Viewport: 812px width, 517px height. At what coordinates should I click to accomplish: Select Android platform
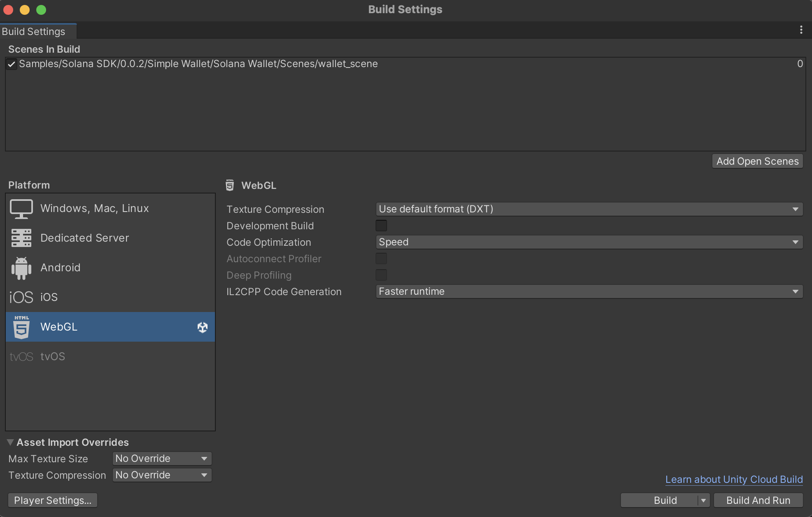pyautogui.click(x=110, y=268)
